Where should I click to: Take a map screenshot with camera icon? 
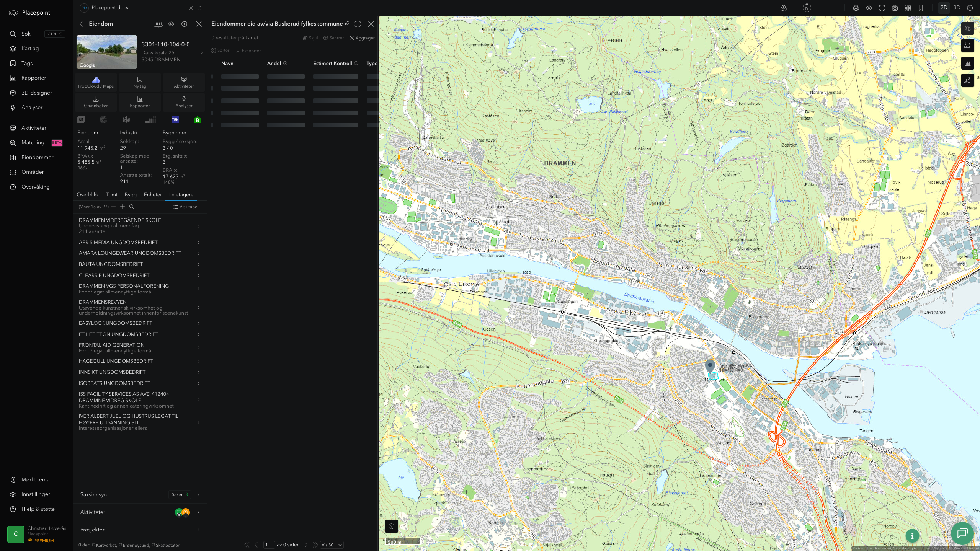coord(895,8)
